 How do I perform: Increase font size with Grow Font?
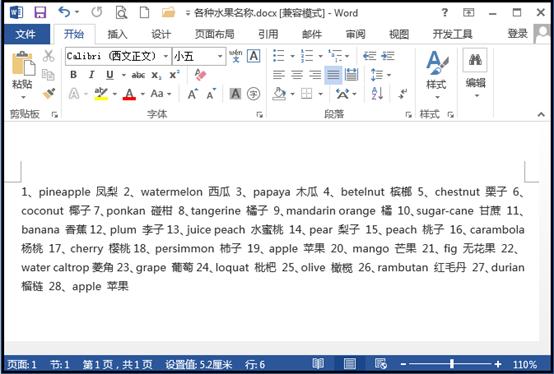click(193, 94)
